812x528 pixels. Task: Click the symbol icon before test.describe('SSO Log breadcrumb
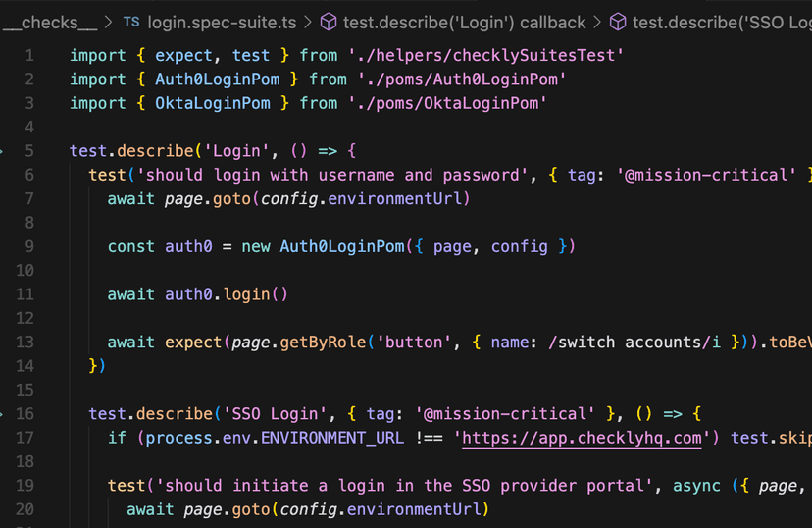(x=619, y=22)
